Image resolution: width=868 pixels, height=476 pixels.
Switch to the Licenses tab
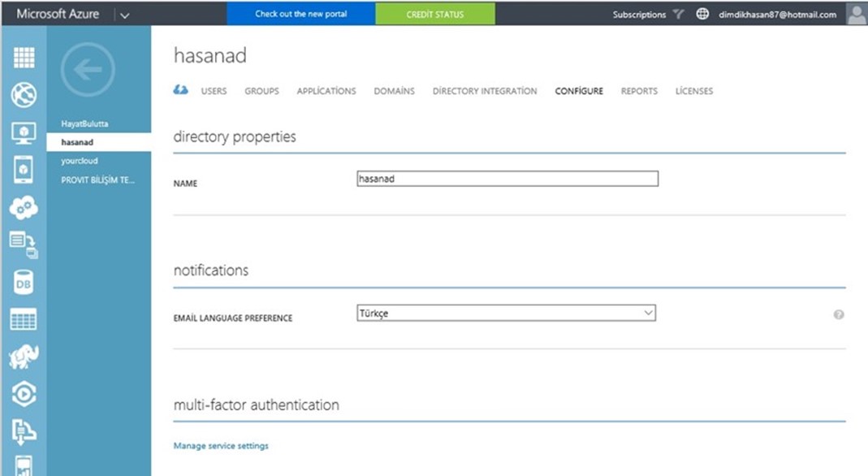pyautogui.click(x=694, y=91)
